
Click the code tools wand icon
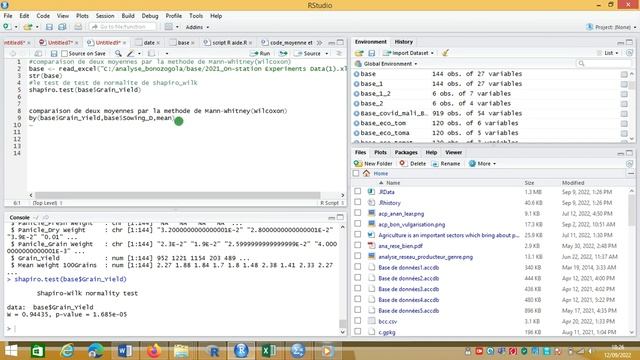pos(131,53)
